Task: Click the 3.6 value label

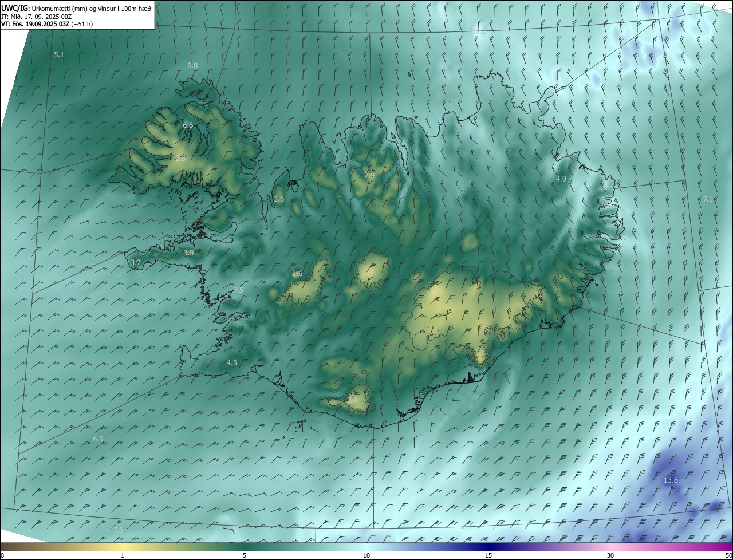Action: coord(279,199)
